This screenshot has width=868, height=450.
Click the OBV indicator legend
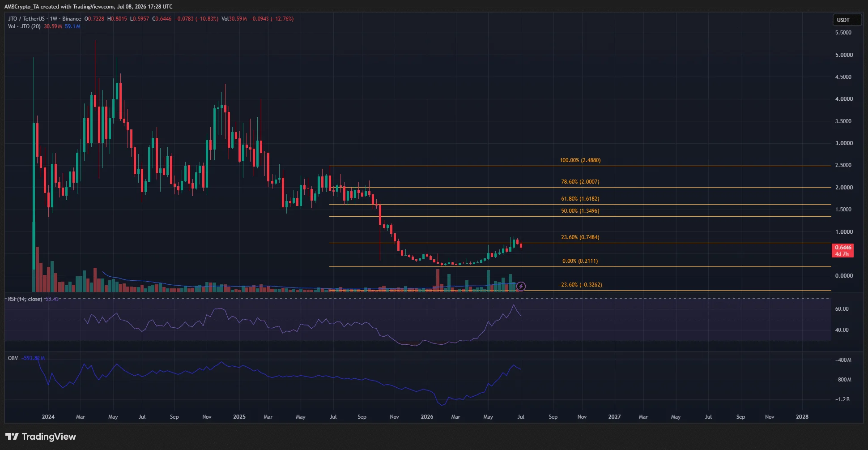[x=13, y=358]
